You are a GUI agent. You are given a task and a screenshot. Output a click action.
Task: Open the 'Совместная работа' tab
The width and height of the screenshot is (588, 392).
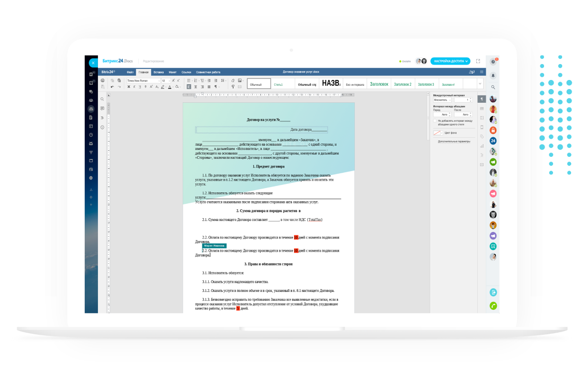[x=208, y=72]
